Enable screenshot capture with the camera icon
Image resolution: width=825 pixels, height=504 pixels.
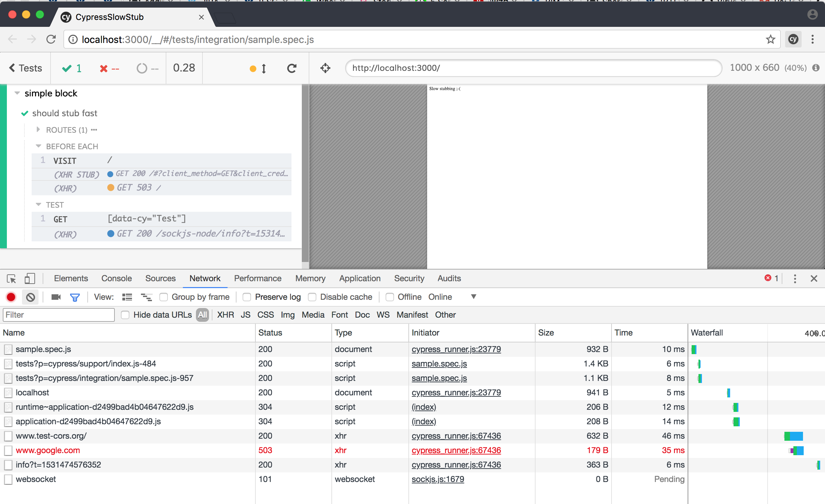pyautogui.click(x=56, y=297)
